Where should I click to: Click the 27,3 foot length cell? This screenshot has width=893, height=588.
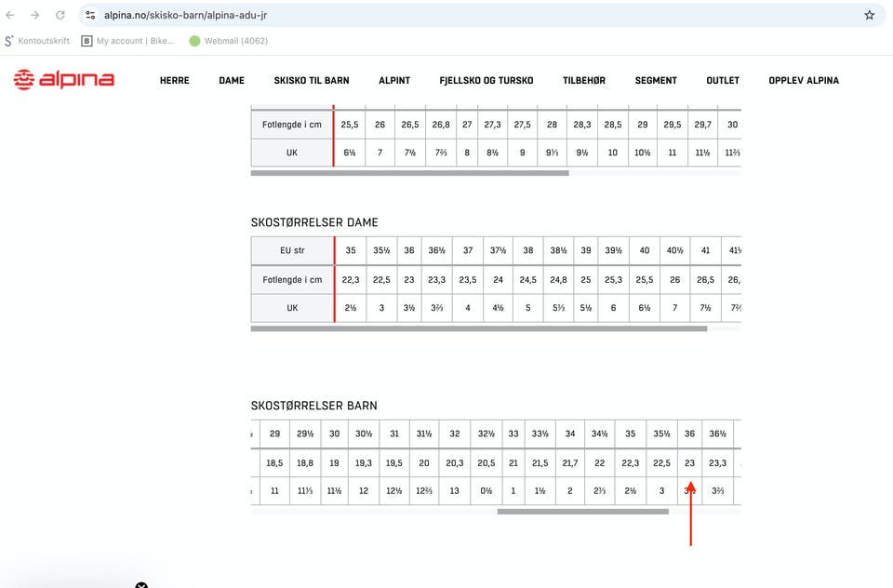[493, 125]
